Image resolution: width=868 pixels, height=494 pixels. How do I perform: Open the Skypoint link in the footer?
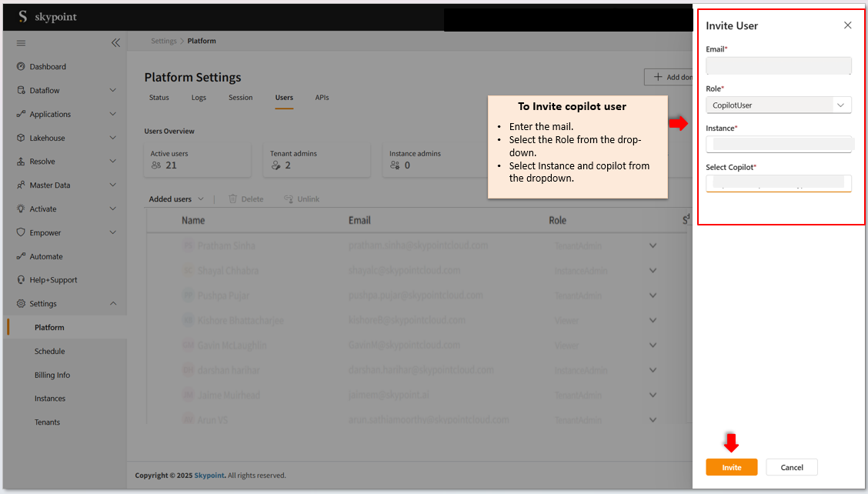[x=209, y=475]
